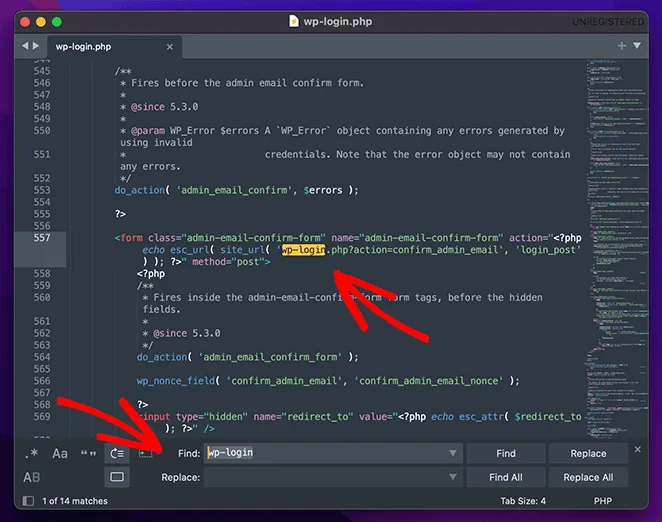Click '@param' tag on line 550
The image size is (662, 522).
coord(148,131)
